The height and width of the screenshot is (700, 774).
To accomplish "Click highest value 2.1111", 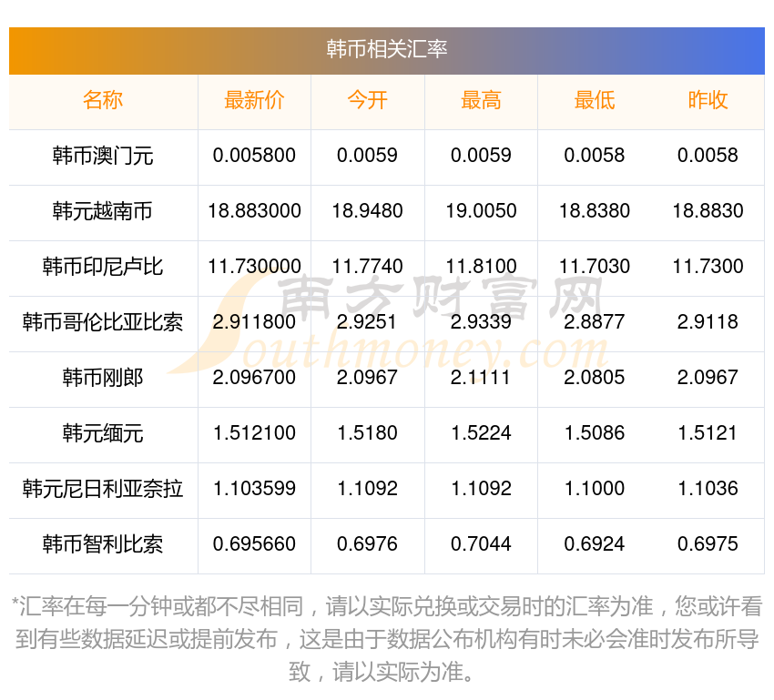I will point(481,378).
